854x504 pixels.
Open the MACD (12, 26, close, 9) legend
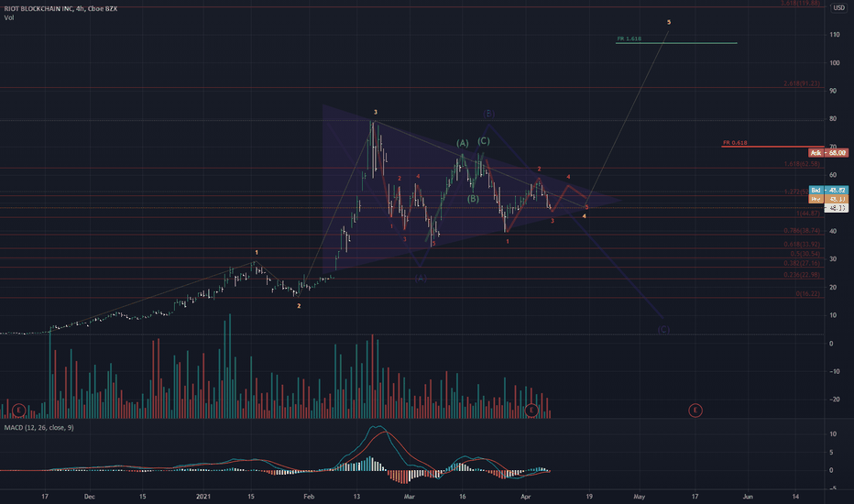(38, 428)
